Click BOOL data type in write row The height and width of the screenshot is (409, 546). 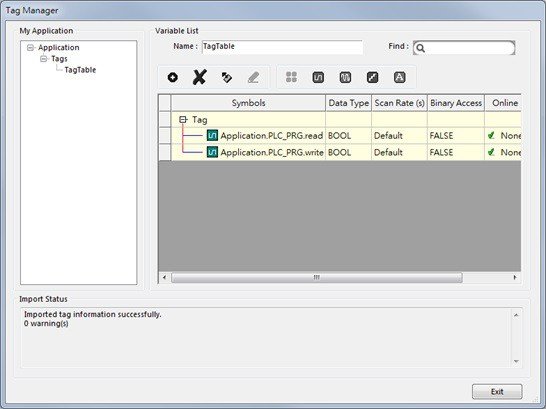click(340, 152)
